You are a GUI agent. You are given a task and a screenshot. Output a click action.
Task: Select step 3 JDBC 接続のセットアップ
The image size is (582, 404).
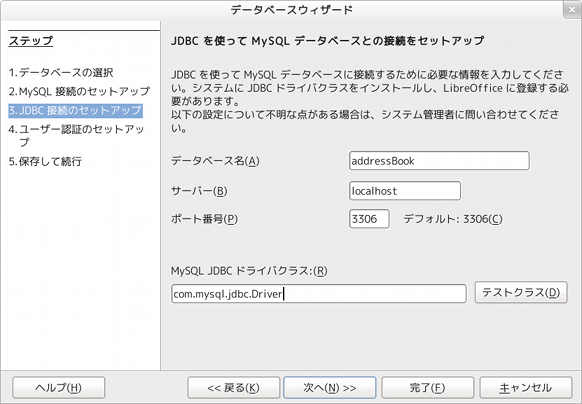[75, 111]
